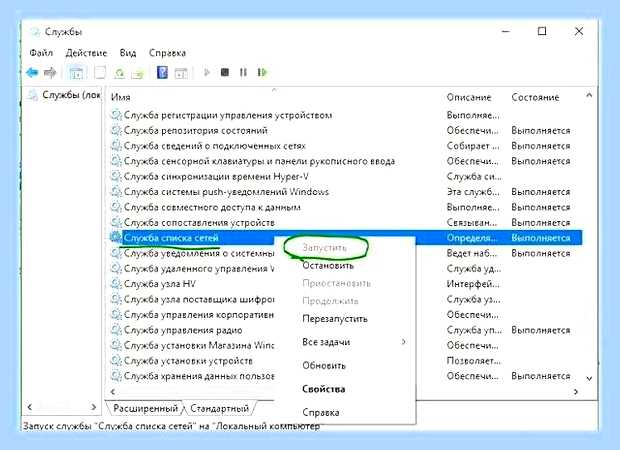
Task: Click Интерфей... description cell
Action: [x=473, y=284]
